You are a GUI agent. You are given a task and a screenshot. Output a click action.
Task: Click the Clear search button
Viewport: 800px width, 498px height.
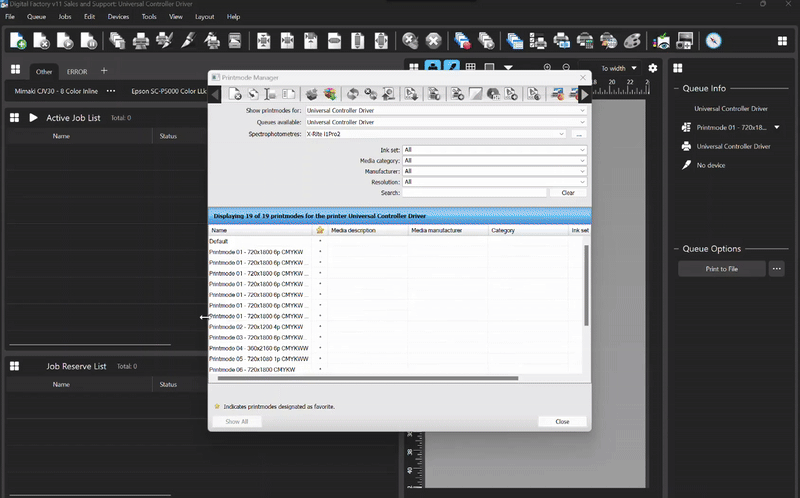point(568,192)
